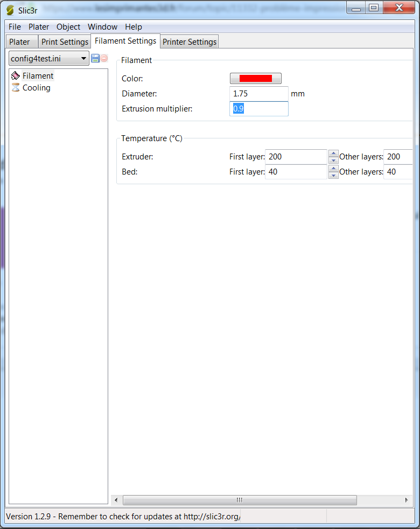Switch to the Print Settings tab
This screenshot has height=529, width=420.
(65, 42)
